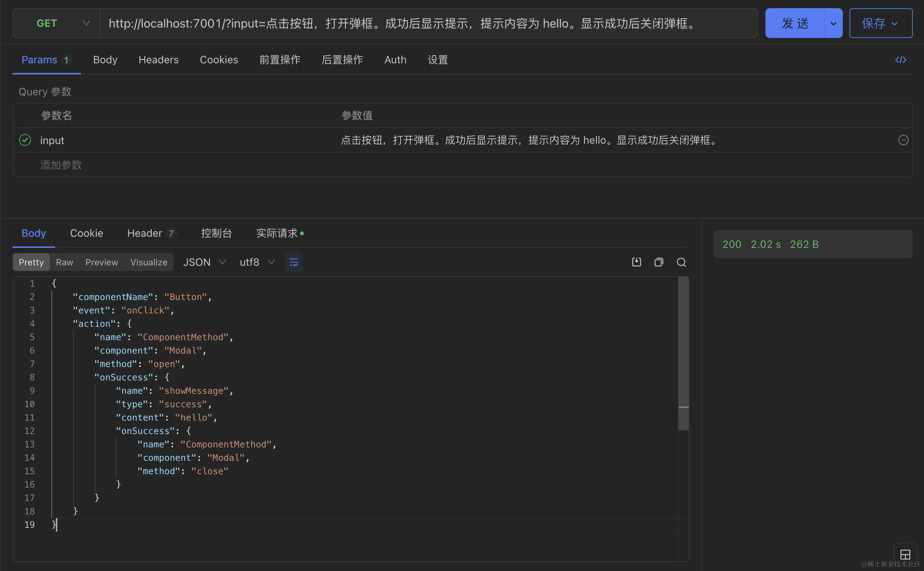The image size is (924, 571).
Task: Download the response body to file
Action: pyautogui.click(x=636, y=262)
